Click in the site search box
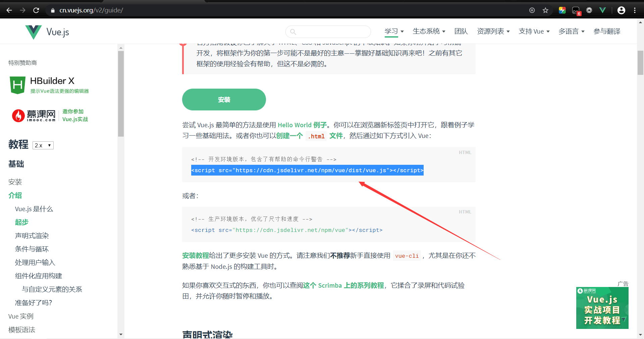Viewport: 644px width, 339px height. pos(328,32)
